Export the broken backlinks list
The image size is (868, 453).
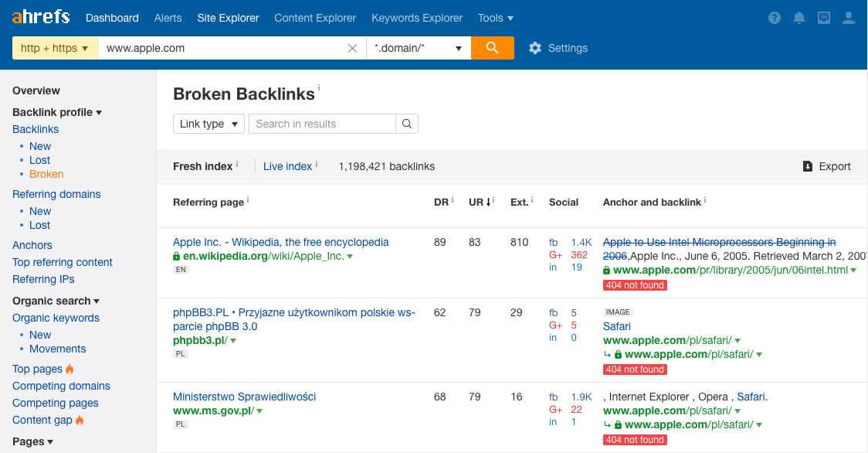826,166
